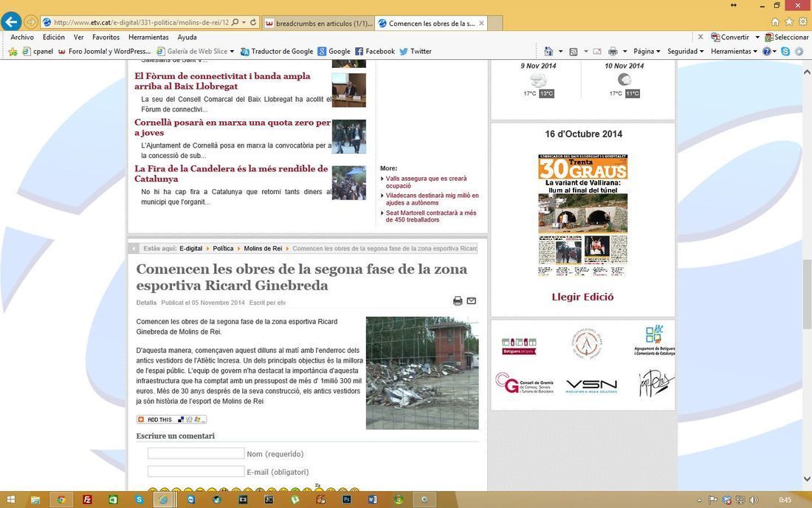Email the article using the envelope icon
This screenshot has width=812, height=508.
coord(471,301)
